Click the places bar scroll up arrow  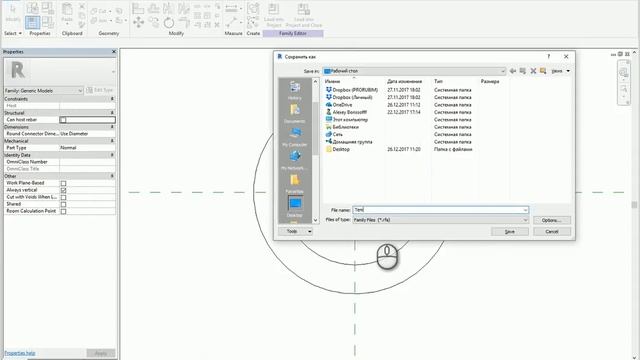[x=315, y=82]
